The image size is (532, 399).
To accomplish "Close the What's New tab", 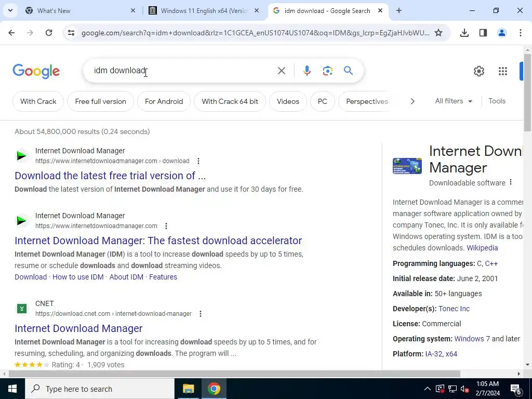I will point(133,10).
